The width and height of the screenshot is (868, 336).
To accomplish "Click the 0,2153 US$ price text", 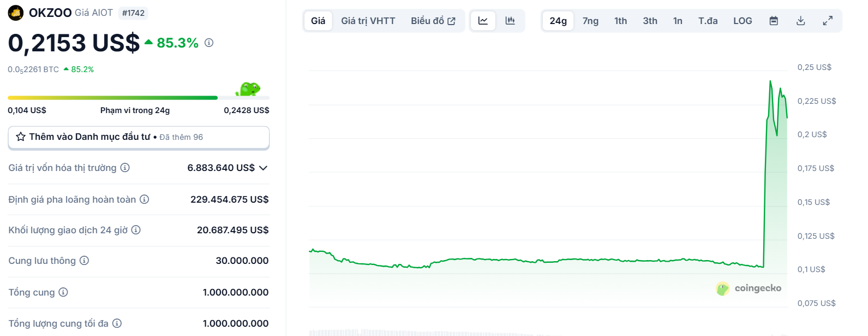I will click(x=74, y=43).
